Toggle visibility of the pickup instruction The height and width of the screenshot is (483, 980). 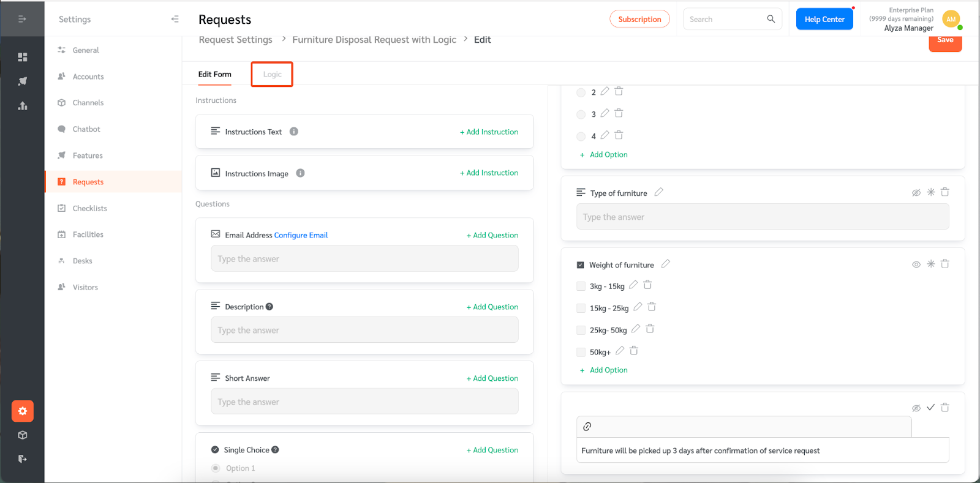(x=916, y=408)
